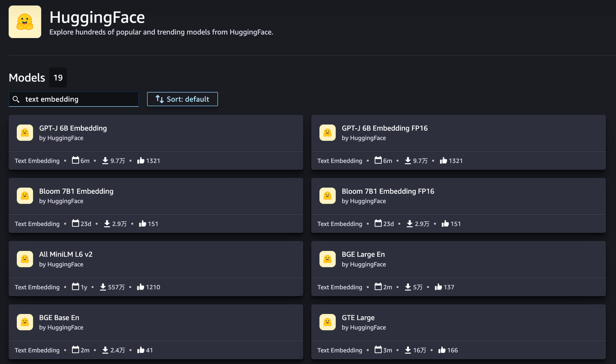This screenshot has width=616, height=364.
Task: Click the thumbs-up icon on GPT-J 6B Embedding FP16
Action: pos(444,160)
